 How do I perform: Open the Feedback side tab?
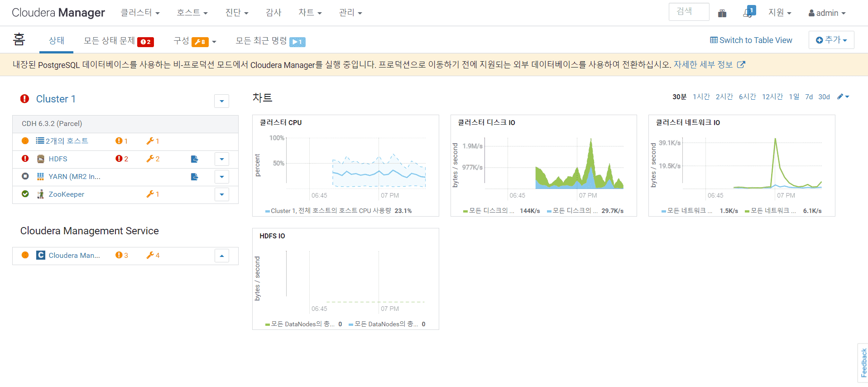click(863, 363)
